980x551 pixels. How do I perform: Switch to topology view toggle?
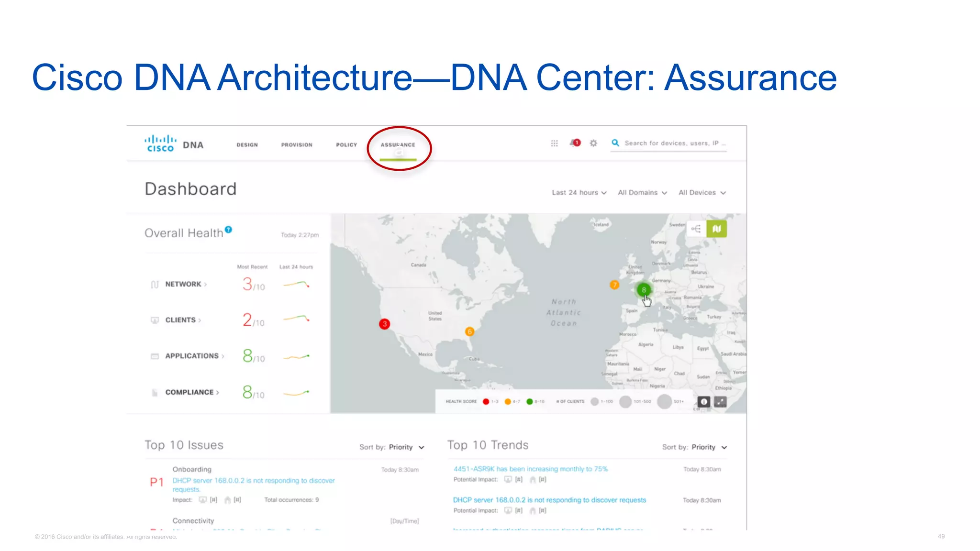(x=696, y=229)
